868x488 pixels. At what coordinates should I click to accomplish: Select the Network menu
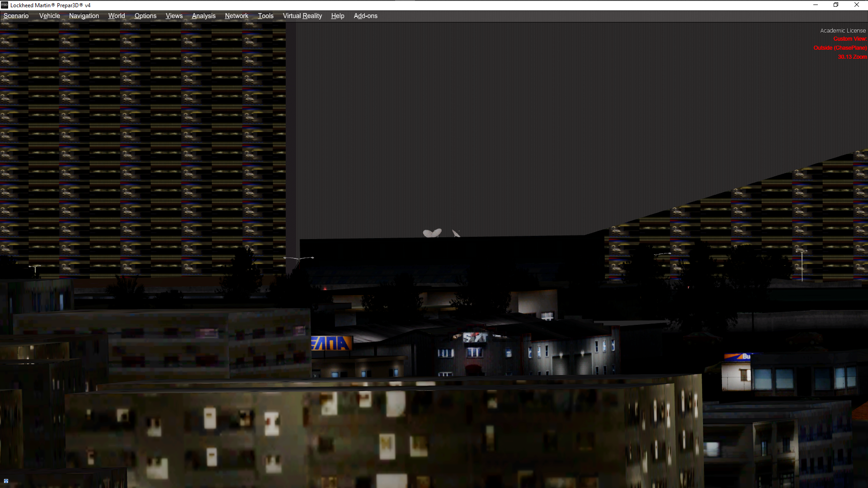click(236, 16)
